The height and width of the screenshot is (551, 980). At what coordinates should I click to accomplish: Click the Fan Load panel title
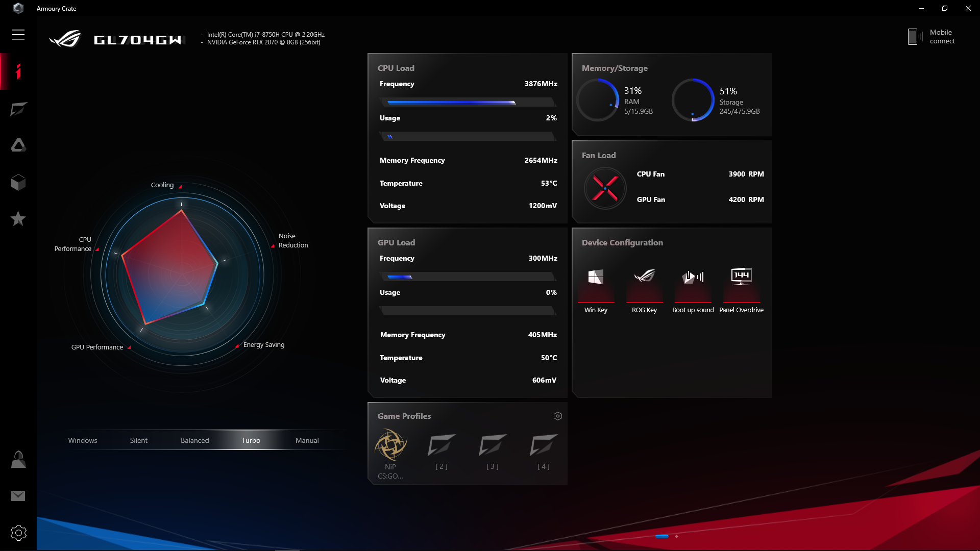point(599,156)
